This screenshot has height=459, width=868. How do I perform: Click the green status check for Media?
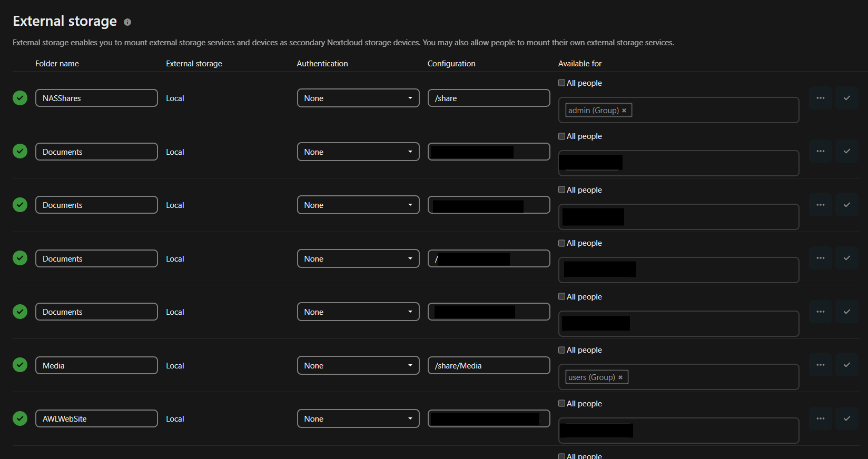tap(20, 365)
